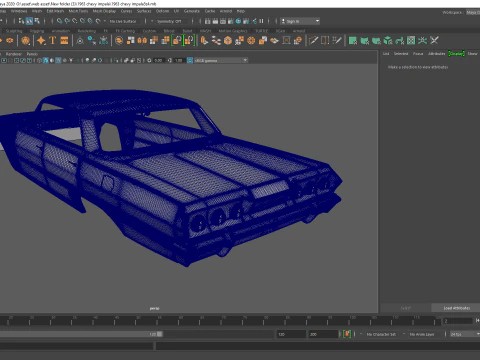Screen dimensions: 480x360
Task: Click the Attribute Editor Select button
Action: pyautogui.click(x=405, y=308)
